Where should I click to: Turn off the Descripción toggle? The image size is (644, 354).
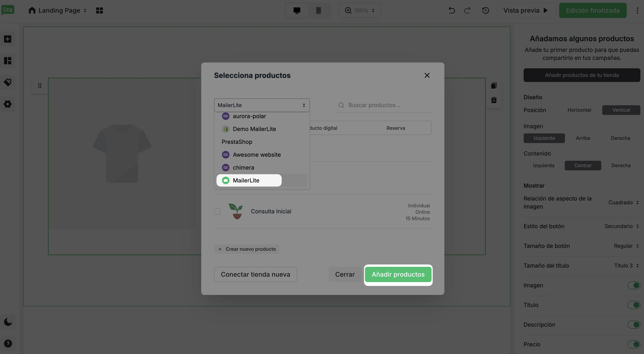coord(634,325)
